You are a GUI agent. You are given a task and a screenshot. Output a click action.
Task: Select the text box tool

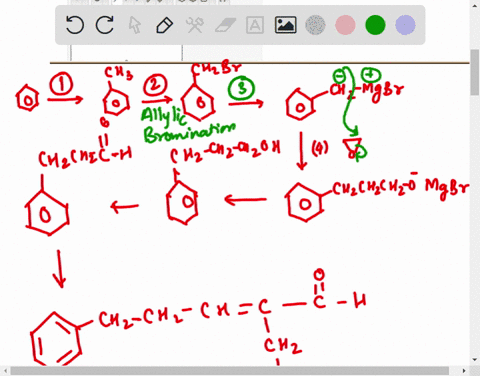click(x=255, y=25)
